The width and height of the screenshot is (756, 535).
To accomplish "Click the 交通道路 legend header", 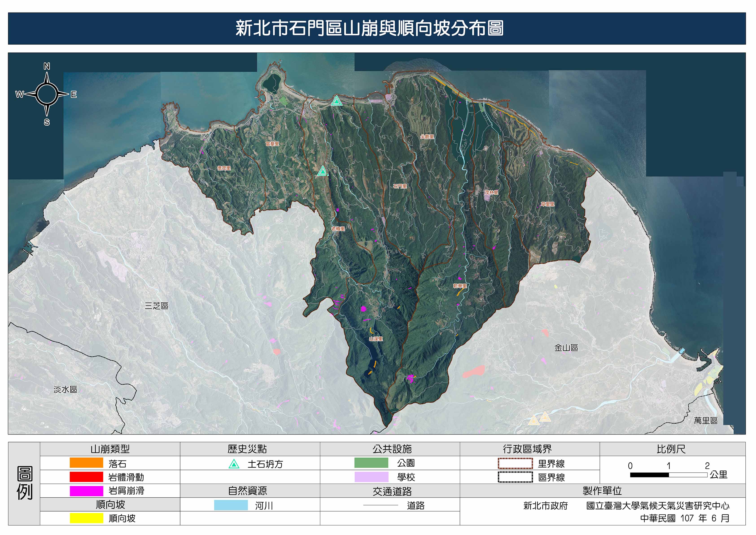I will click(392, 491).
